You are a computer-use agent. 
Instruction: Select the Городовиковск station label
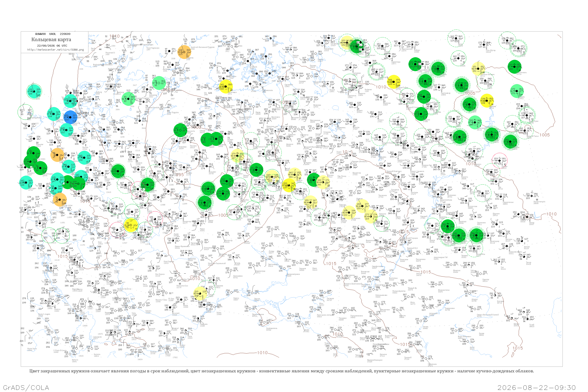tap(357, 316)
